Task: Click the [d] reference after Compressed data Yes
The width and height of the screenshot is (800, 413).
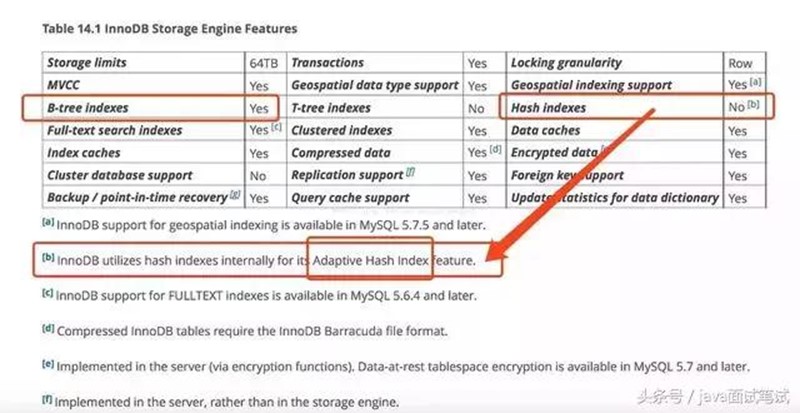Action: point(494,151)
